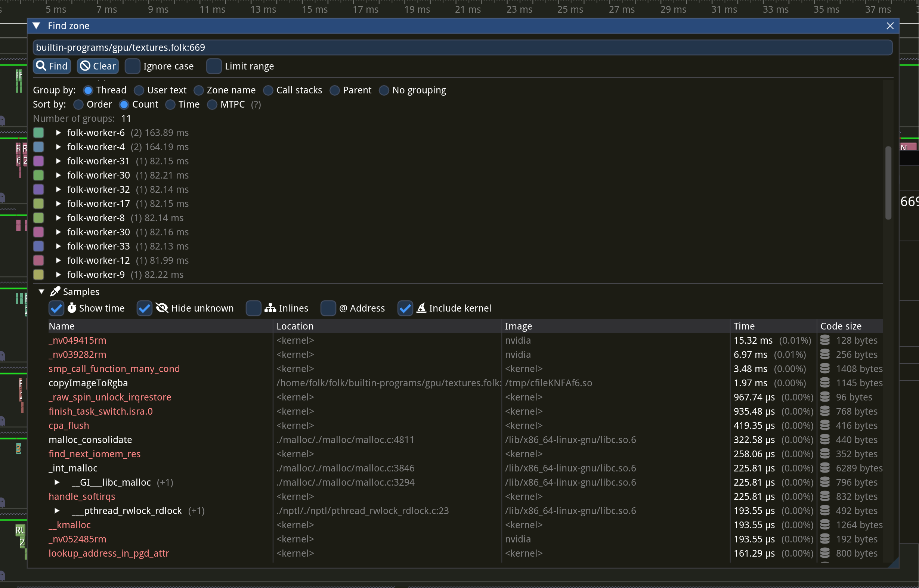
Task: Expand the __GI___libc_malloc sample row
Action: tap(57, 482)
